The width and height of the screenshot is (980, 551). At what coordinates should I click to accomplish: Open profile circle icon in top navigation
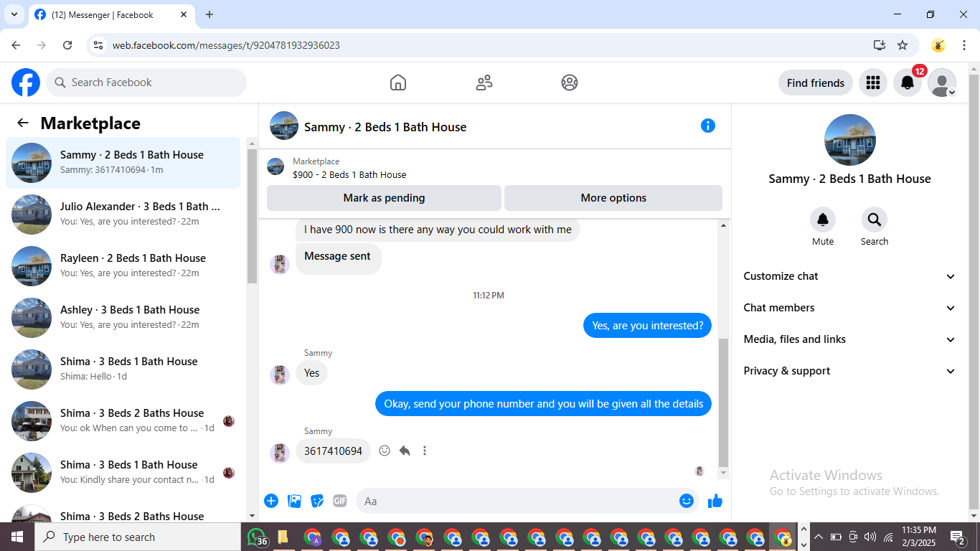tap(570, 83)
